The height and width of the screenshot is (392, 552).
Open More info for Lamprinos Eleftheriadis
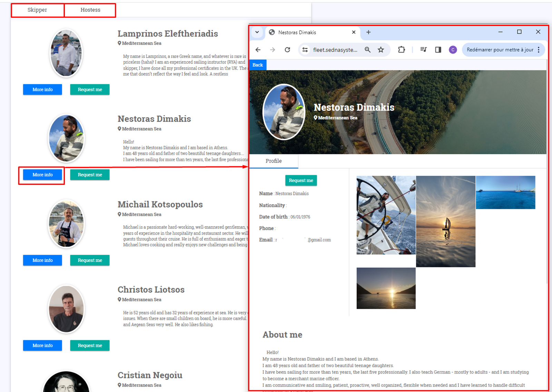tap(42, 89)
